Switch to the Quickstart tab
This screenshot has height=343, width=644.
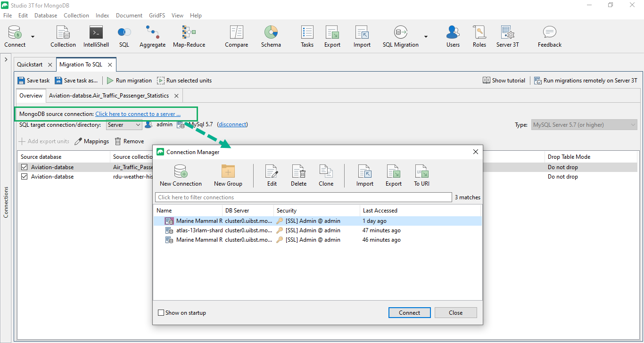pos(30,65)
